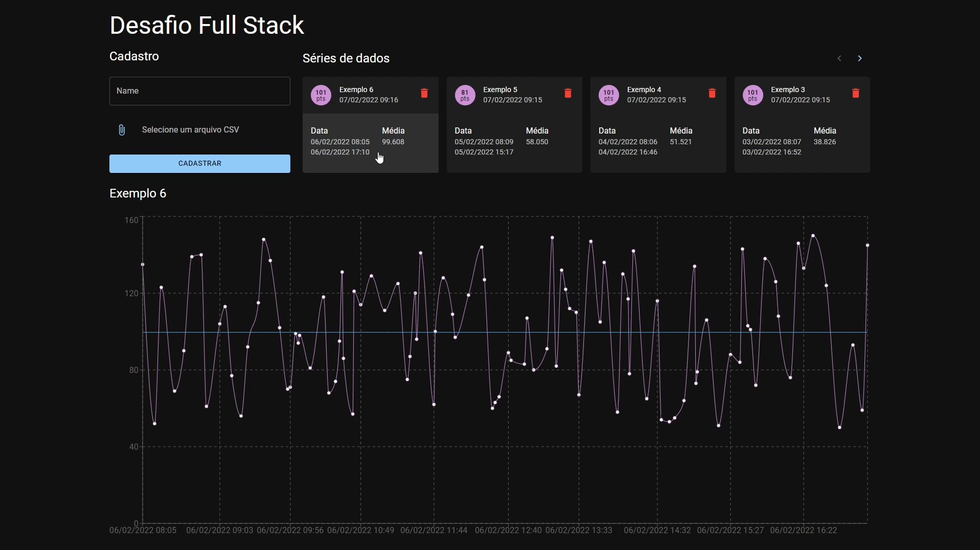
Task: Click the Média value 99.608
Action: 393,142
